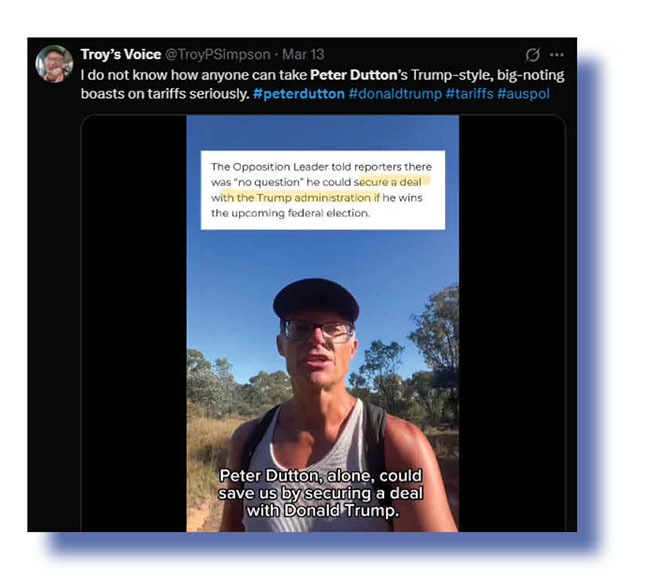
Task: Click the bold Peter Dutton name in post
Action: coord(353,75)
